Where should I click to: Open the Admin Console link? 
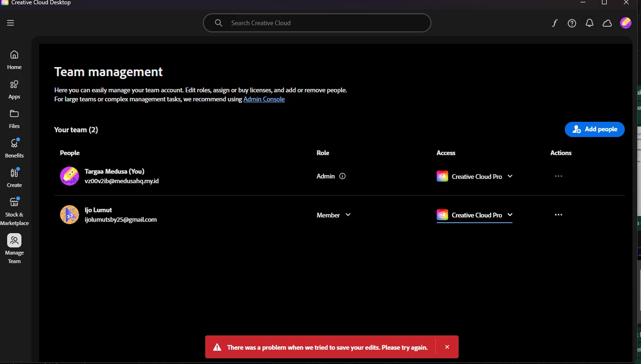(264, 99)
